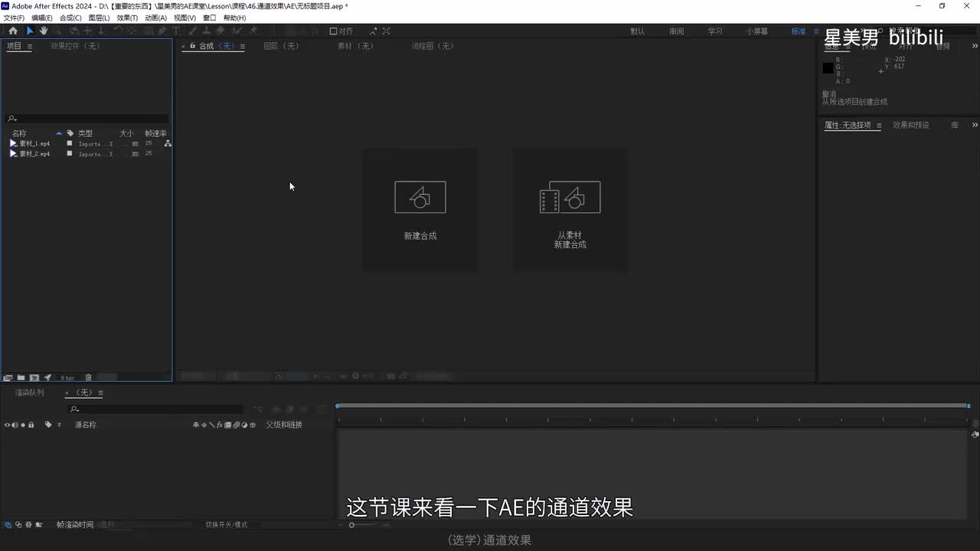The height and width of the screenshot is (551, 980).
Task: Click the fx effects switch column header
Action: coord(220,425)
